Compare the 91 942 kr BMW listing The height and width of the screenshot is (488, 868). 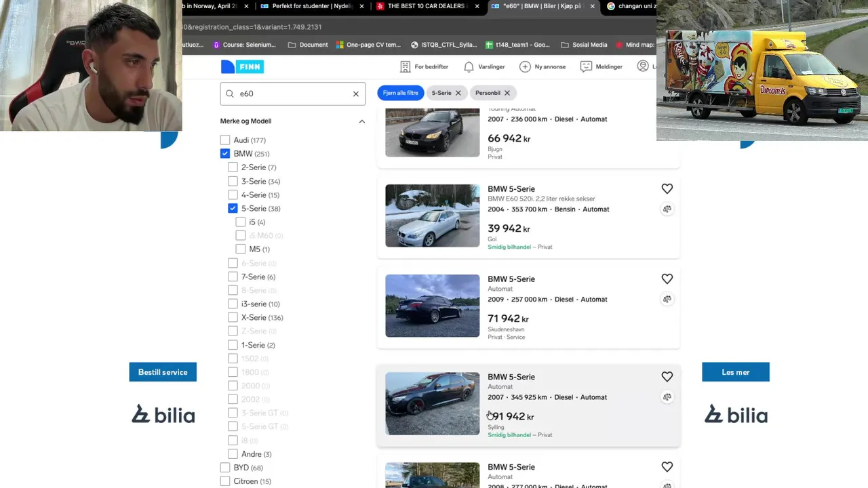click(667, 396)
